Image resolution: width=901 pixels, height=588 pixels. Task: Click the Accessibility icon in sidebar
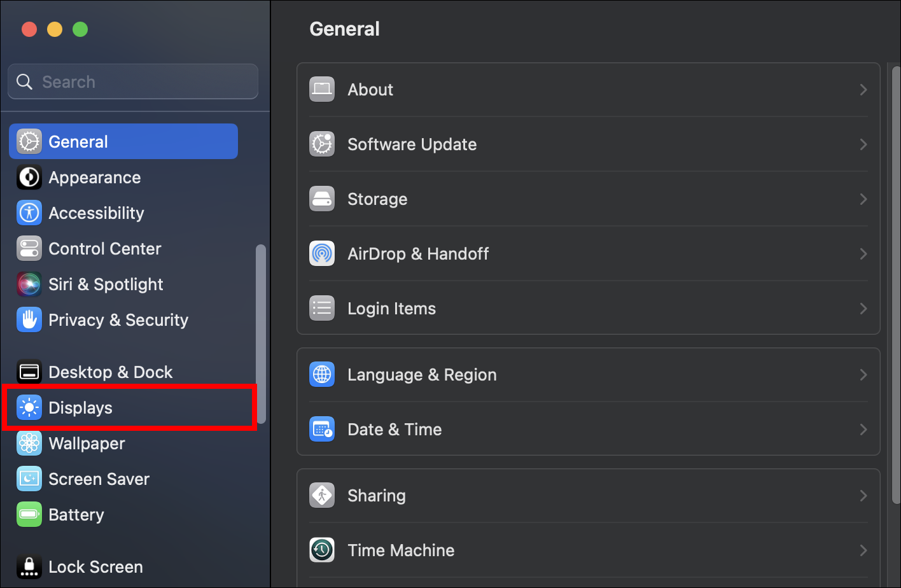tap(29, 213)
